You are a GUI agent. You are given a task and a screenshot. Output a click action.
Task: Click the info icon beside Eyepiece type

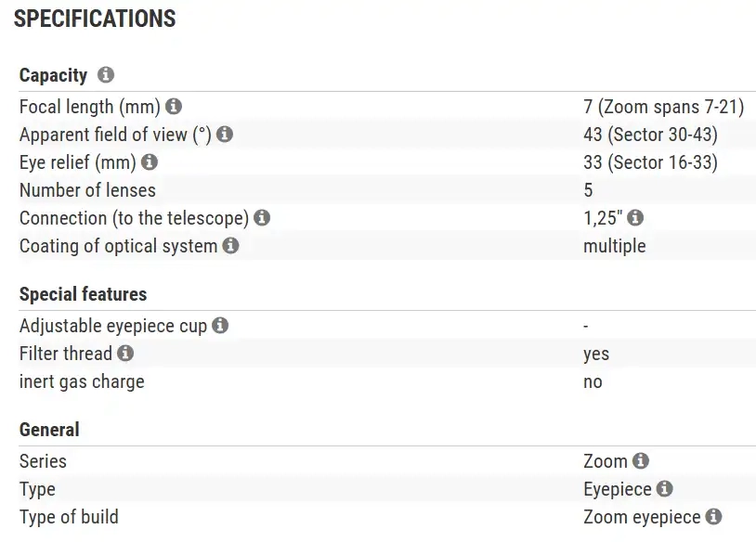pyautogui.click(x=664, y=489)
